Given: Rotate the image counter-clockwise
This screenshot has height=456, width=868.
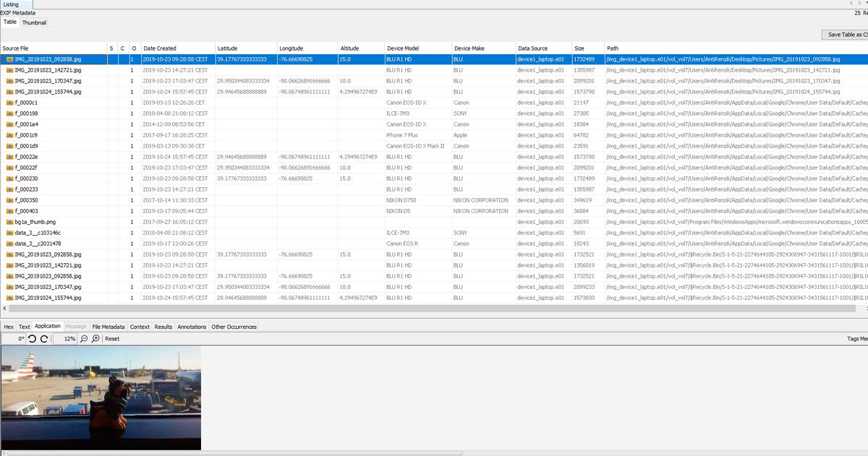Looking at the screenshot, I should pos(33,339).
